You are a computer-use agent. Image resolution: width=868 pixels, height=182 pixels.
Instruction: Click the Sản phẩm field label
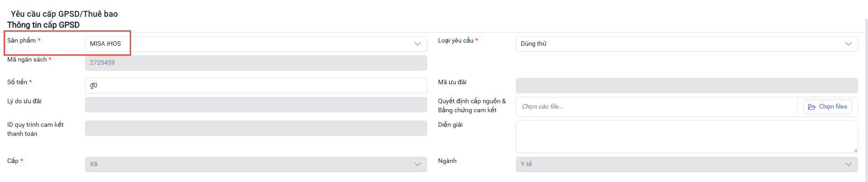click(x=21, y=41)
